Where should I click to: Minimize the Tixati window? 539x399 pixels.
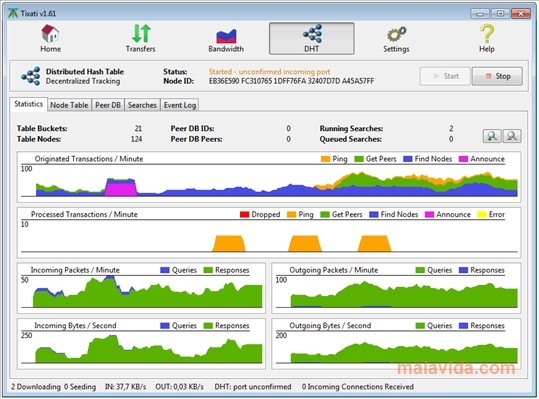click(480, 14)
